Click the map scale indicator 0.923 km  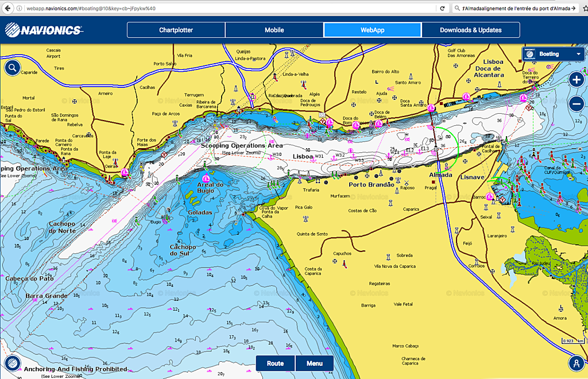pos(573,341)
